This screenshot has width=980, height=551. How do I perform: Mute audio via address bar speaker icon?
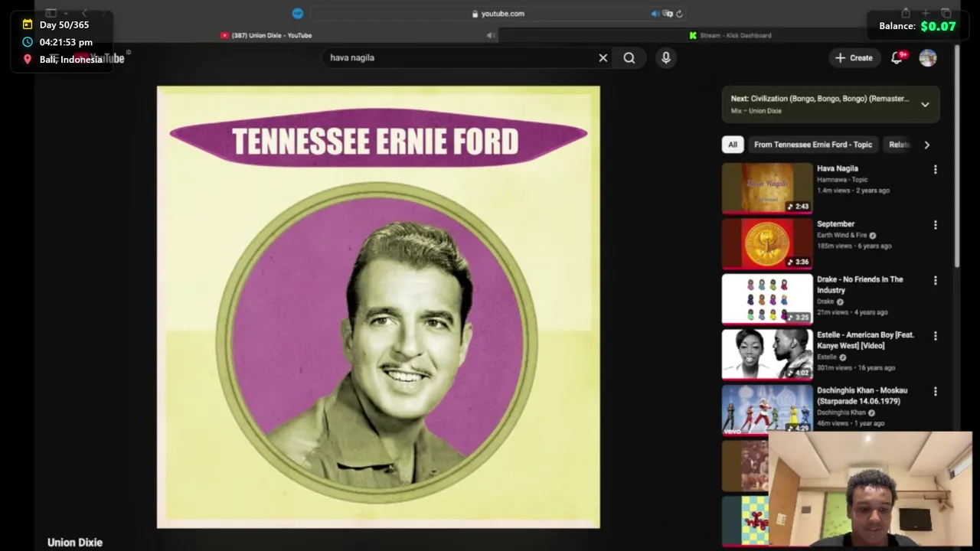(x=655, y=13)
